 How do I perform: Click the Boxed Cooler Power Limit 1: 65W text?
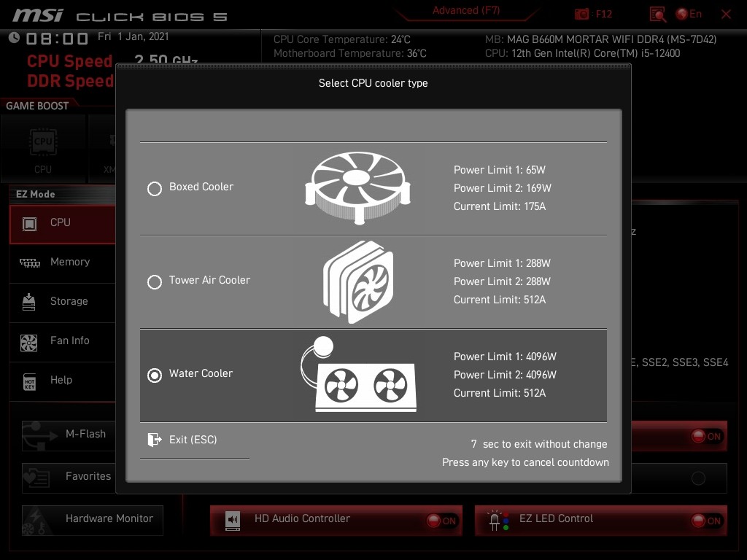pyautogui.click(x=499, y=170)
